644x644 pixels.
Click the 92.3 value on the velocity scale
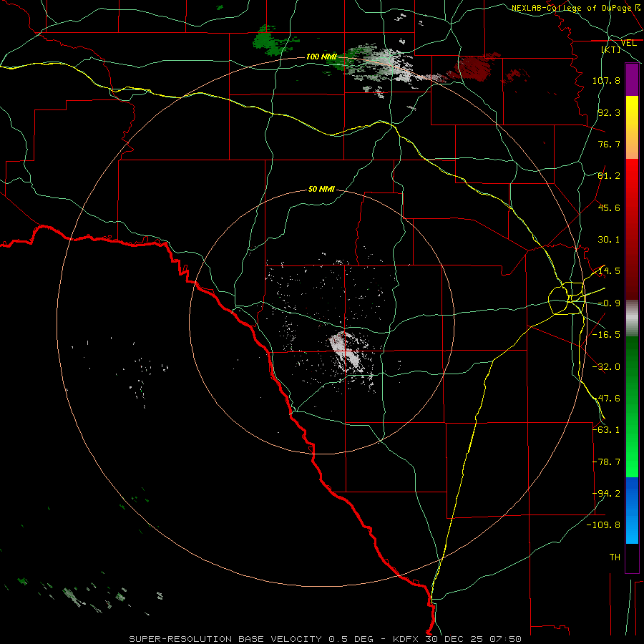click(x=609, y=112)
